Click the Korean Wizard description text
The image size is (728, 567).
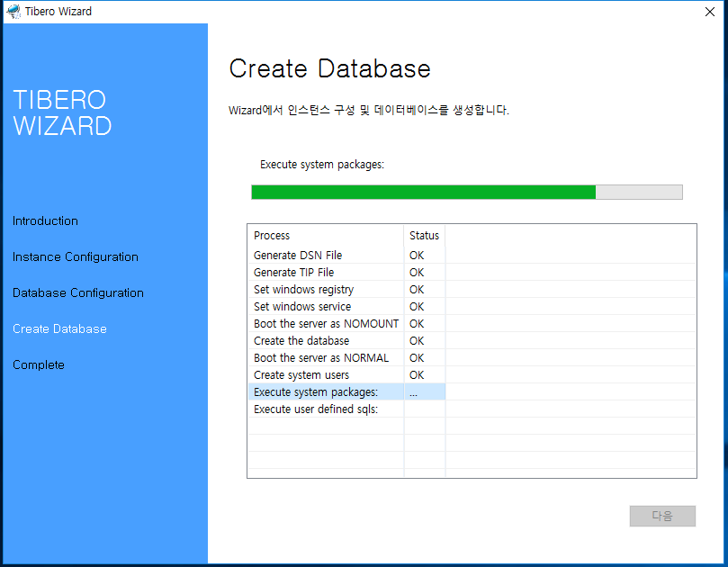point(369,110)
